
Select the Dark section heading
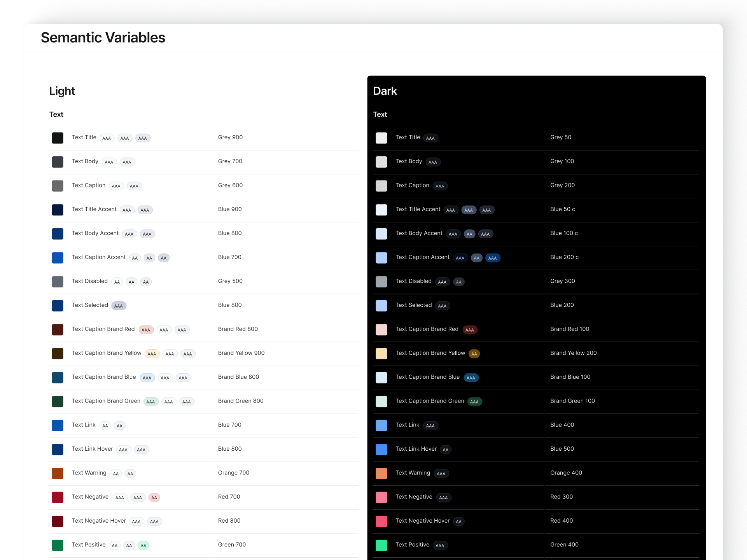pyautogui.click(x=385, y=91)
